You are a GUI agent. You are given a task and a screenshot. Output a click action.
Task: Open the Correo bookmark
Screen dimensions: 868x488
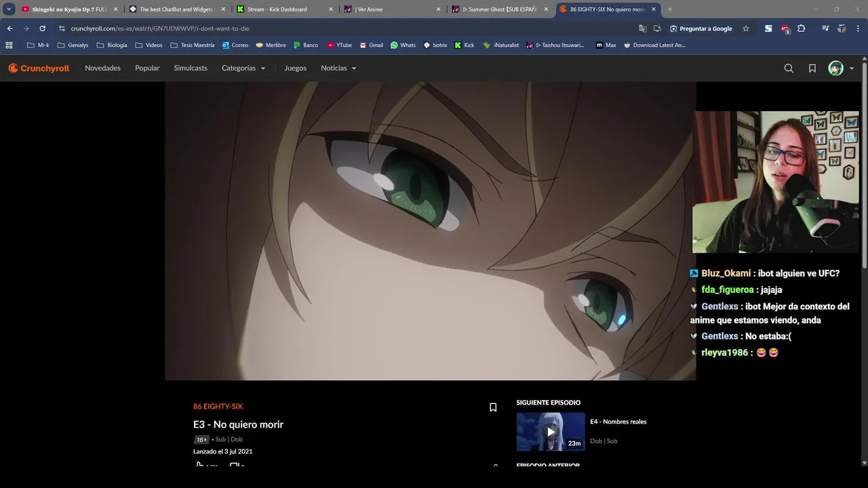tap(235, 45)
